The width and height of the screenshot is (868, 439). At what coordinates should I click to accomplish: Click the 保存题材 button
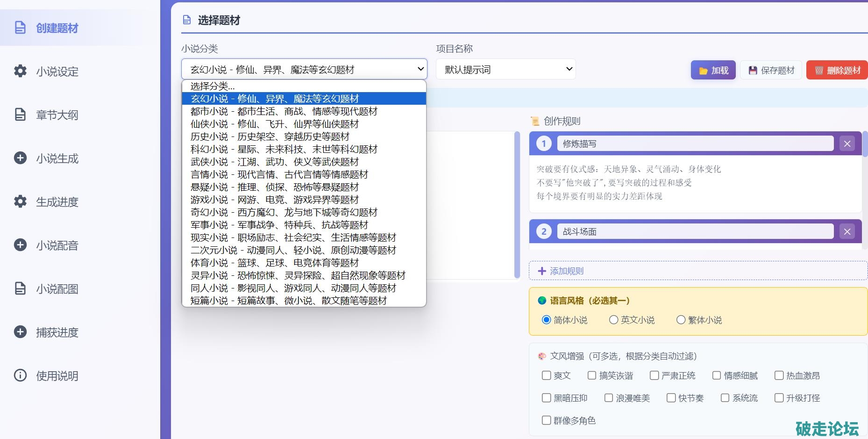pyautogui.click(x=771, y=70)
